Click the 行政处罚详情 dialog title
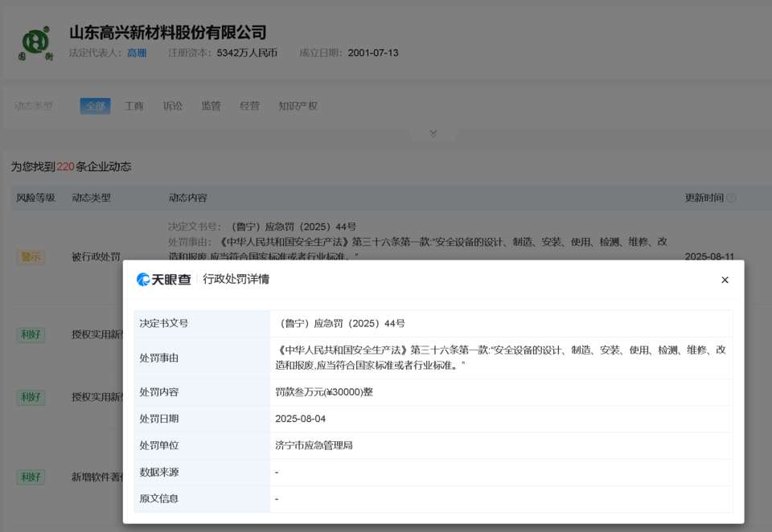 click(x=236, y=279)
